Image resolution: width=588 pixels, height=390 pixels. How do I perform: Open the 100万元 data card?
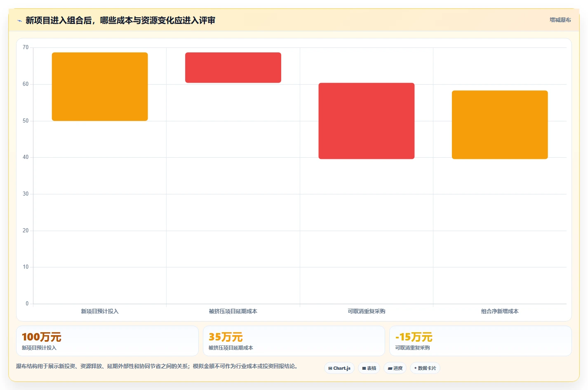107,341
